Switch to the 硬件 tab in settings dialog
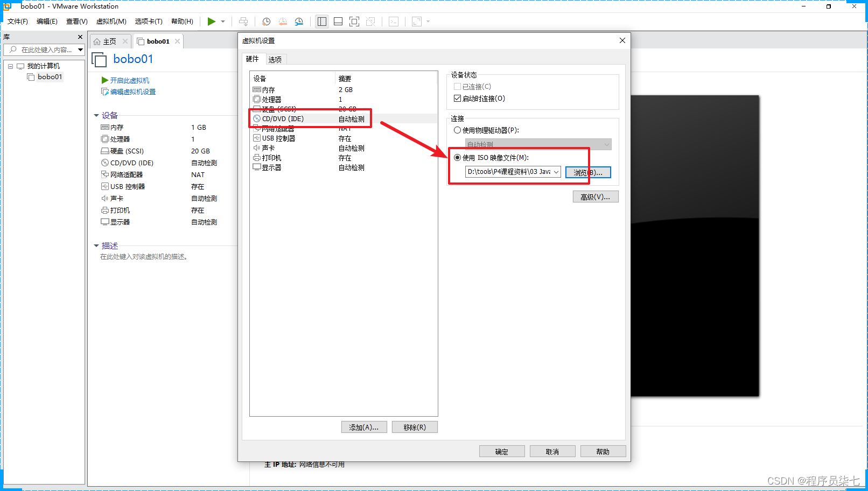The image size is (868, 491). 253,59
